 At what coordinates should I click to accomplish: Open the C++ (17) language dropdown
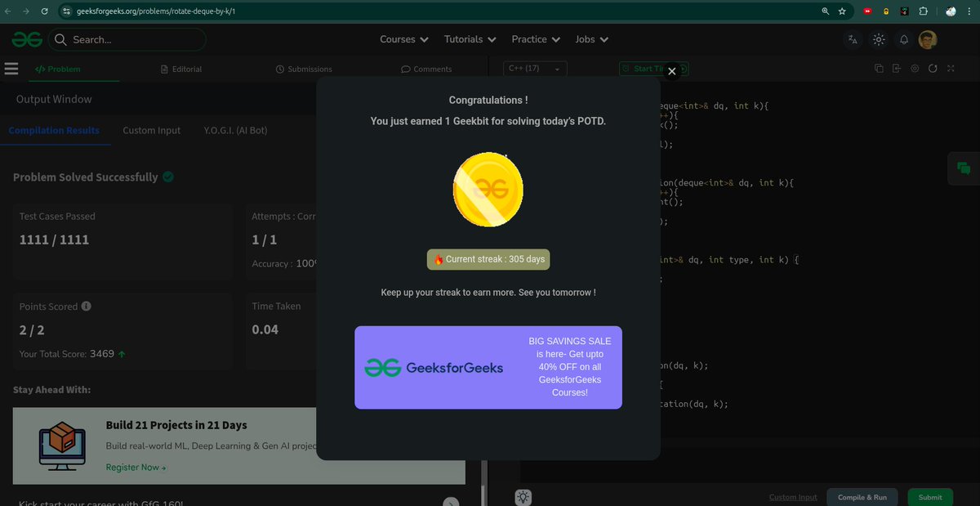coord(535,69)
